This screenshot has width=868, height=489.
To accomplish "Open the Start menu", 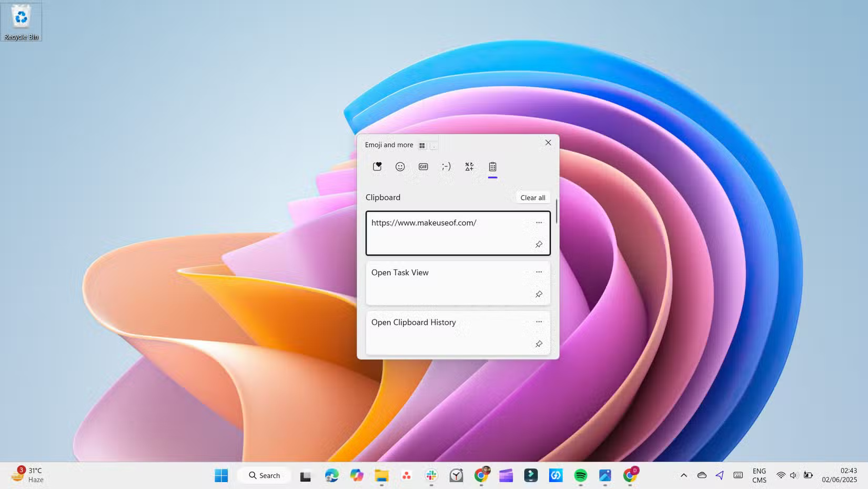I will (x=221, y=475).
